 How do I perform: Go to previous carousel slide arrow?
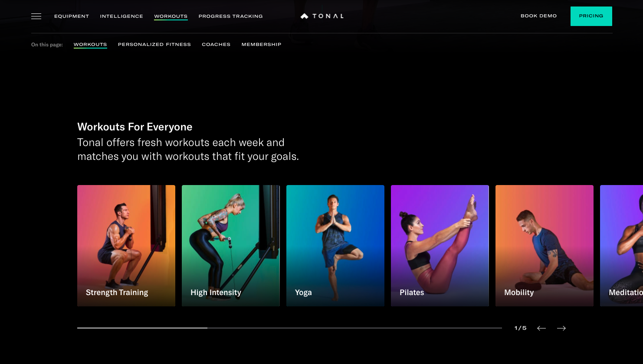click(x=541, y=328)
